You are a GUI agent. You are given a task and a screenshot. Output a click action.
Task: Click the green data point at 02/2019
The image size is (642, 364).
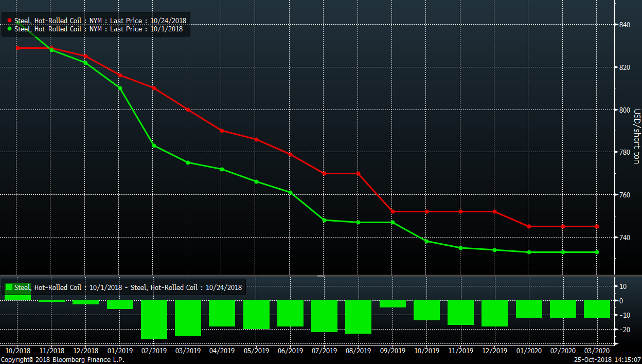point(154,145)
